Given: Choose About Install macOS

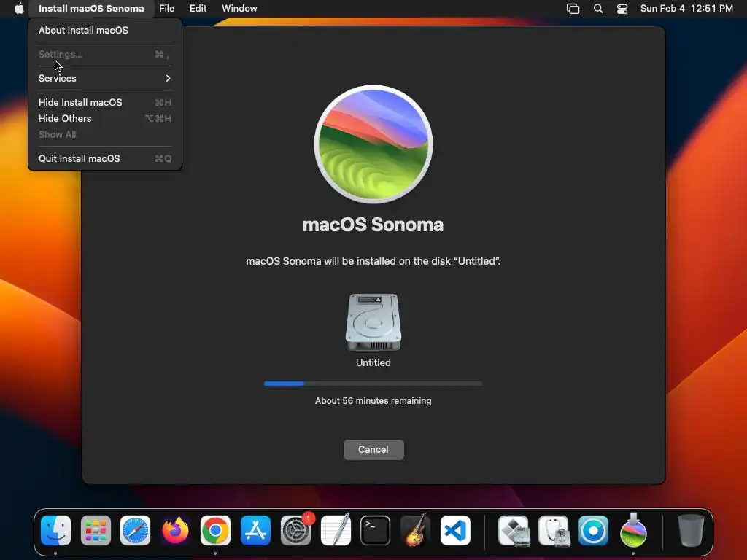Looking at the screenshot, I should coord(105,30).
